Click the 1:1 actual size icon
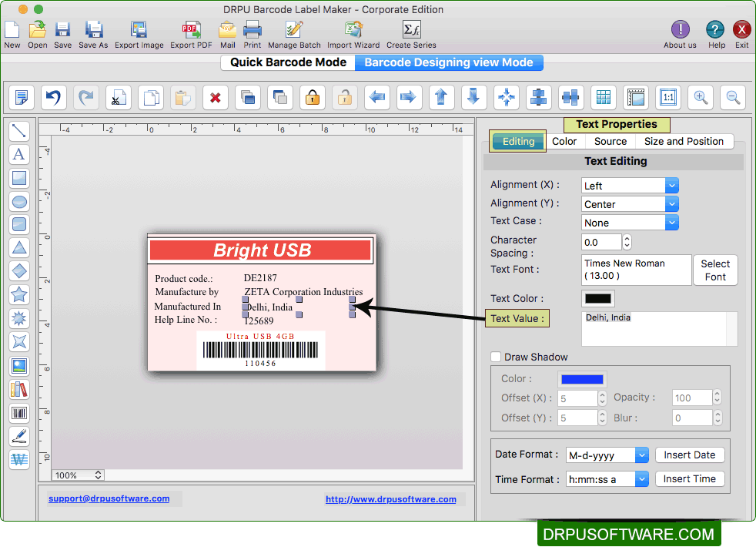This screenshot has height=547, width=756. [x=668, y=97]
